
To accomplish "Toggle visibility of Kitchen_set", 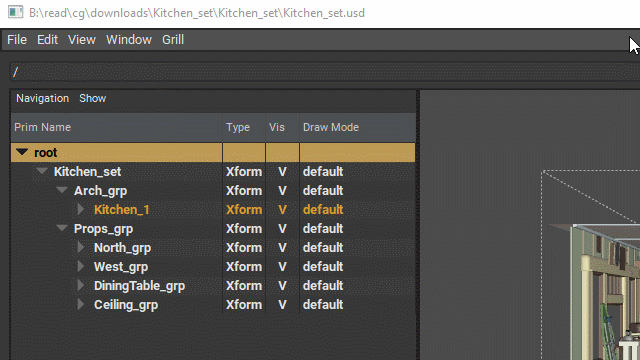I will point(282,171).
